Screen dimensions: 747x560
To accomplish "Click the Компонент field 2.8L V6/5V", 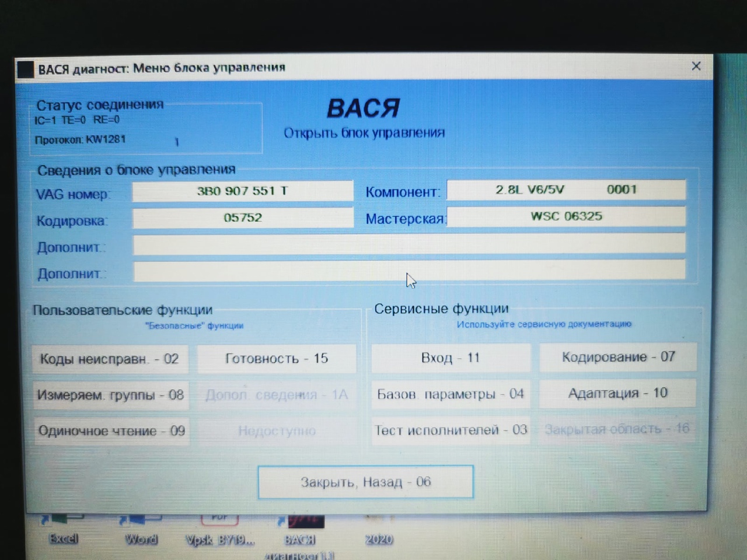I will click(x=566, y=190).
